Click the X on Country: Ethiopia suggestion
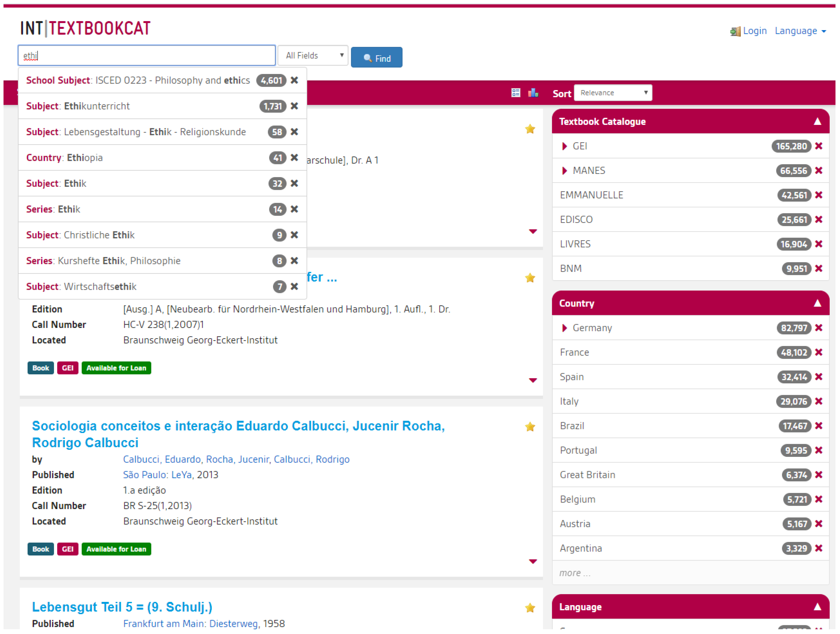The width and height of the screenshot is (840, 634). tap(294, 158)
